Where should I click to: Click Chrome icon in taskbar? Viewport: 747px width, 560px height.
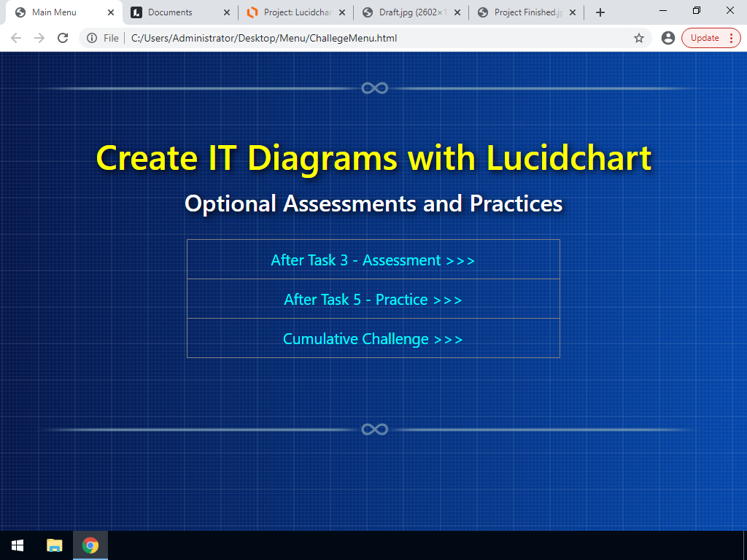tap(90, 545)
